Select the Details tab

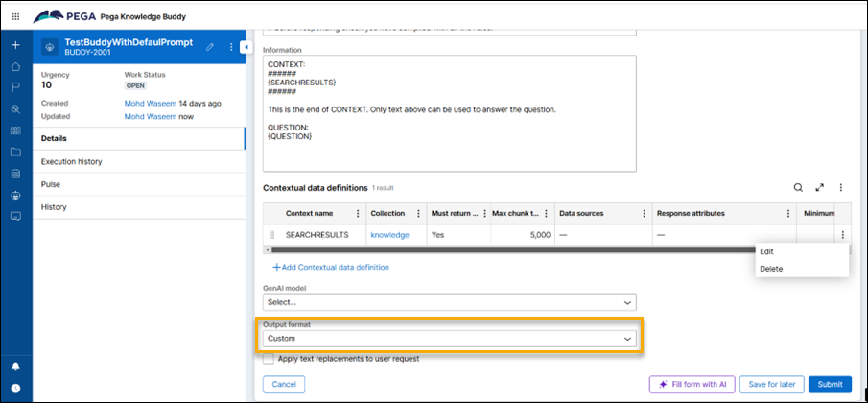(139, 138)
